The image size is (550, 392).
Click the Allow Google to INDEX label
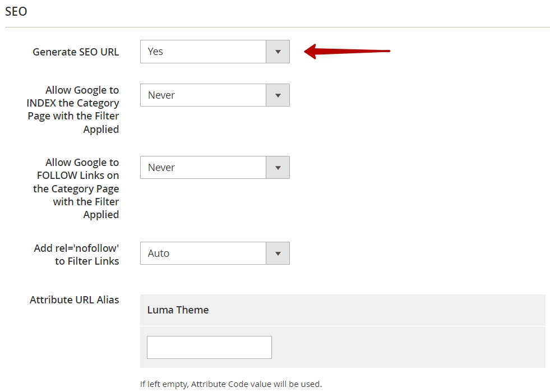[x=73, y=109]
